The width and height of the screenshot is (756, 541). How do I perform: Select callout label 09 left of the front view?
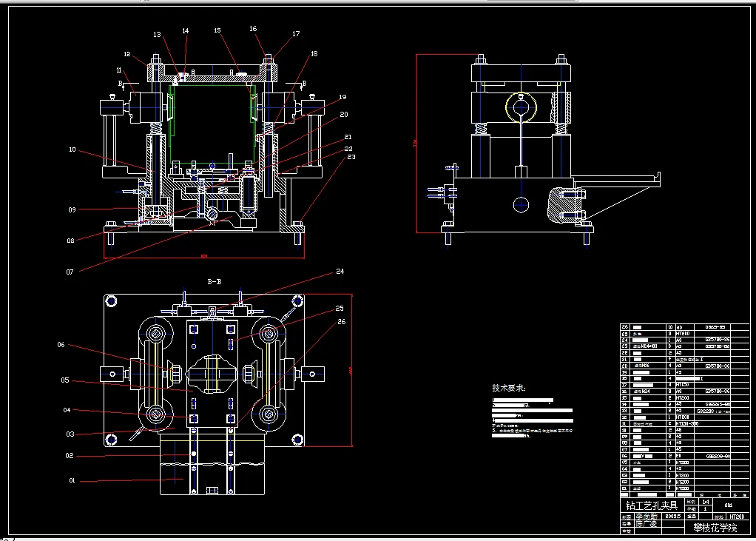[72, 209]
